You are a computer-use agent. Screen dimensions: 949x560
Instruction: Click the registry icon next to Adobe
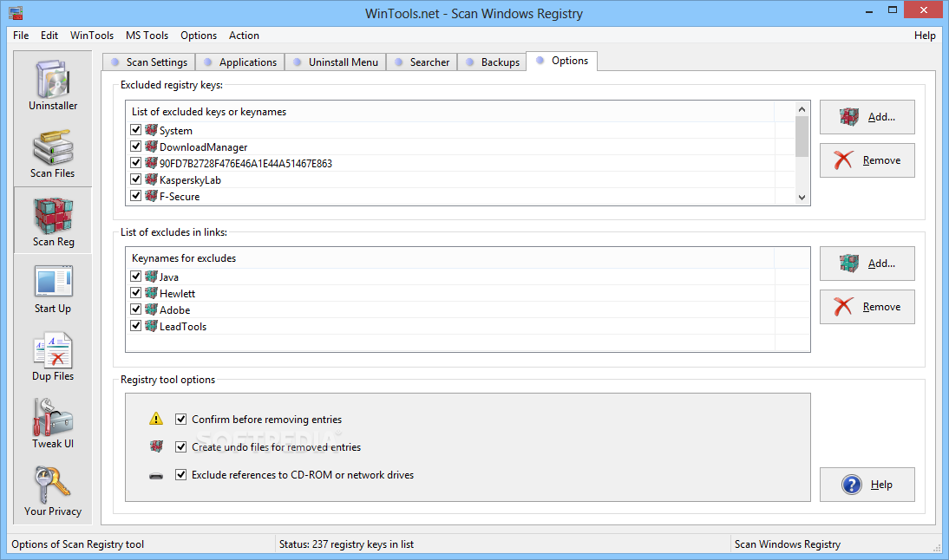pos(151,309)
